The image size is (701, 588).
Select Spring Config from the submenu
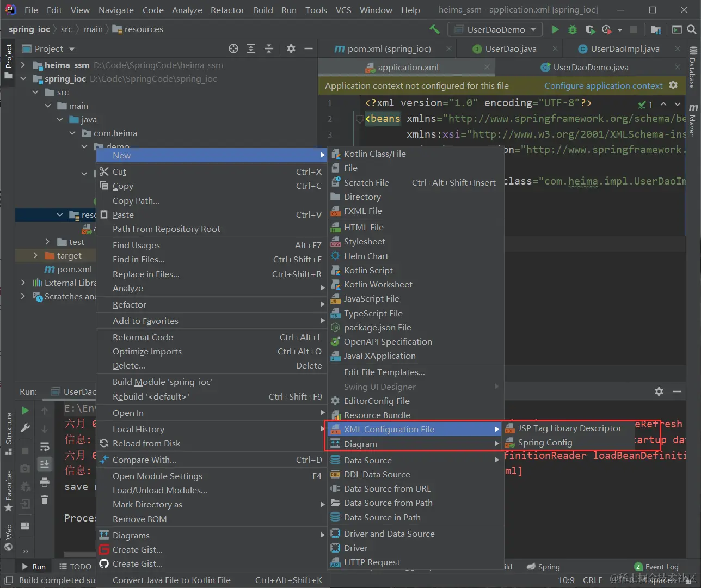point(545,443)
